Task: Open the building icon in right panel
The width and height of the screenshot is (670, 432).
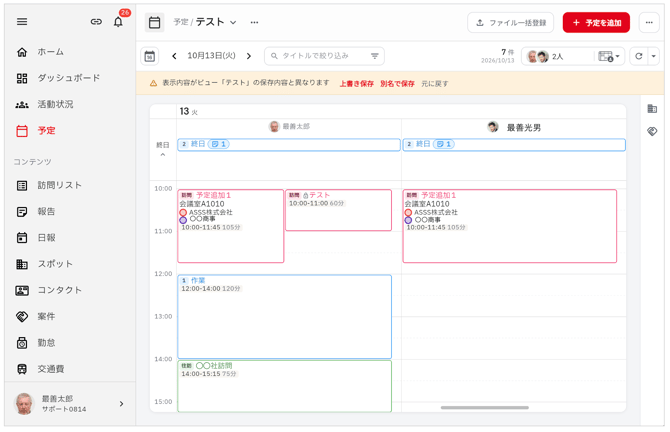Action: 652,109
